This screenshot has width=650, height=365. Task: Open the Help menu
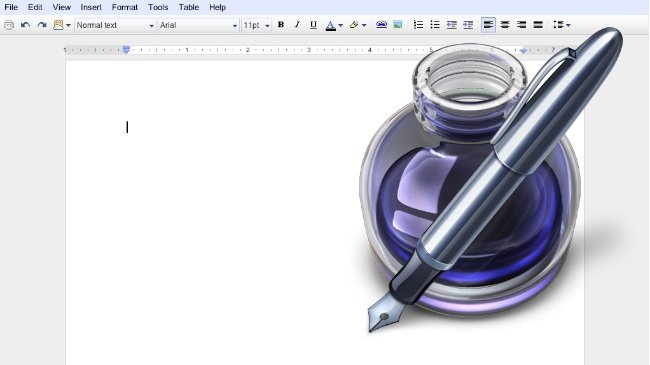click(x=217, y=7)
